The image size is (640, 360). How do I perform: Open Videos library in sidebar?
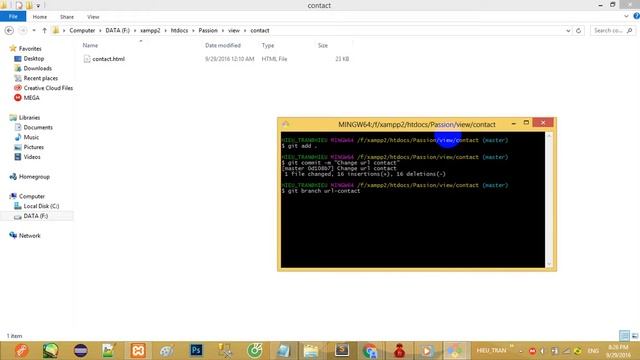pos(32,157)
